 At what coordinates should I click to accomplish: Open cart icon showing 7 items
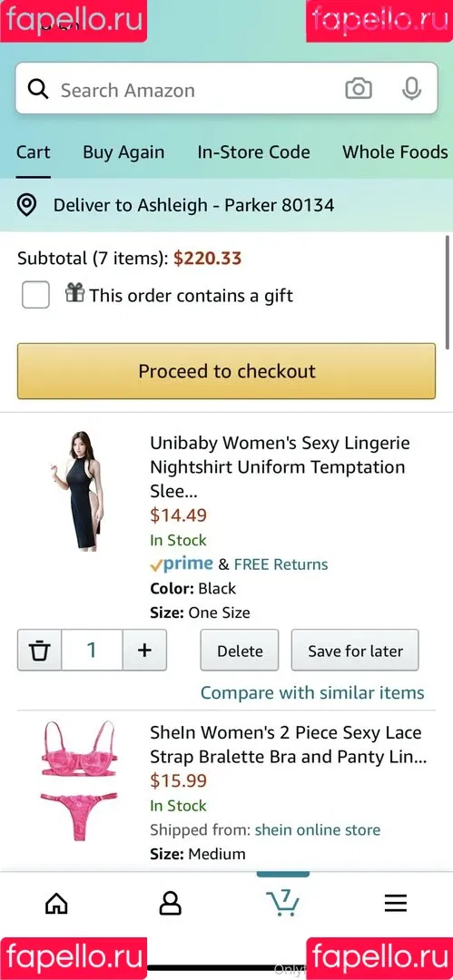click(x=283, y=901)
